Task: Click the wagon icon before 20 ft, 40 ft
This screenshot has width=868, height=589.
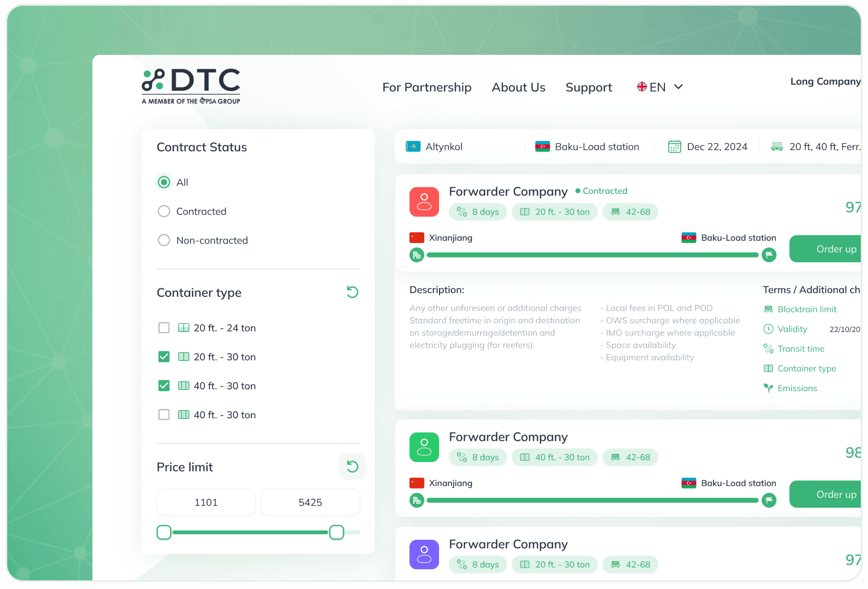Action: pyautogui.click(x=777, y=146)
